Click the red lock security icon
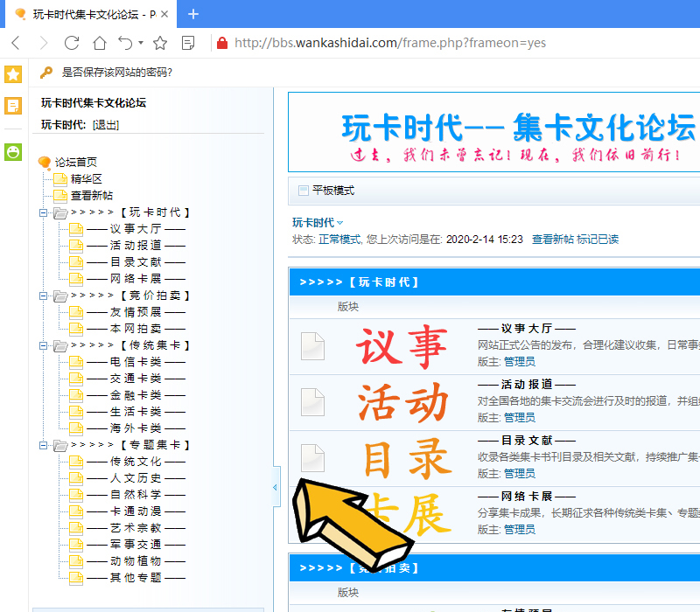Viewport: 700px width, 612px height. point(222,43)
